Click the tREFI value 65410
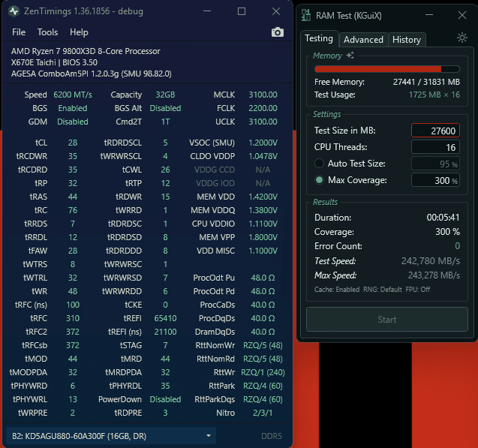Image resolution: width=478 pixels, height=448 pixels. 165,318
